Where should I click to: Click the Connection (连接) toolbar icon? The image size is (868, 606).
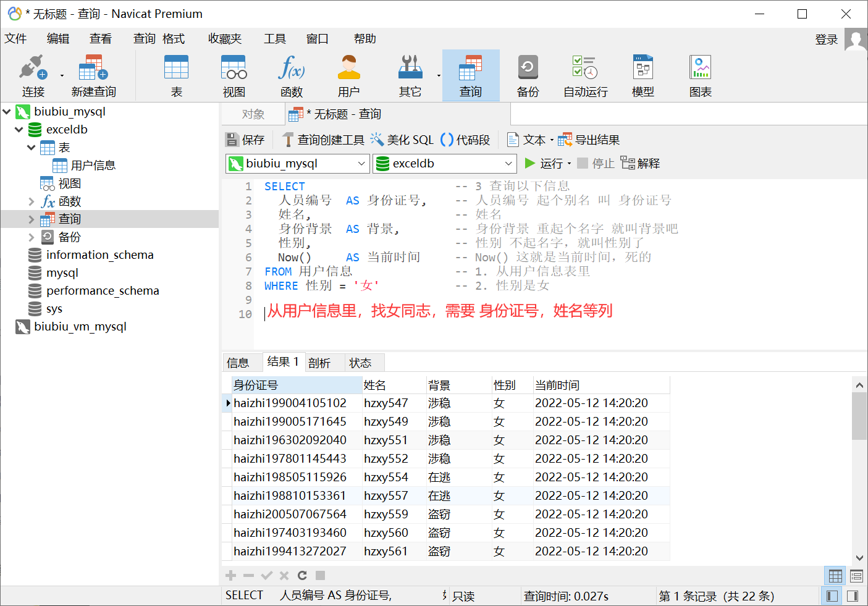click(x=33, y=75)
